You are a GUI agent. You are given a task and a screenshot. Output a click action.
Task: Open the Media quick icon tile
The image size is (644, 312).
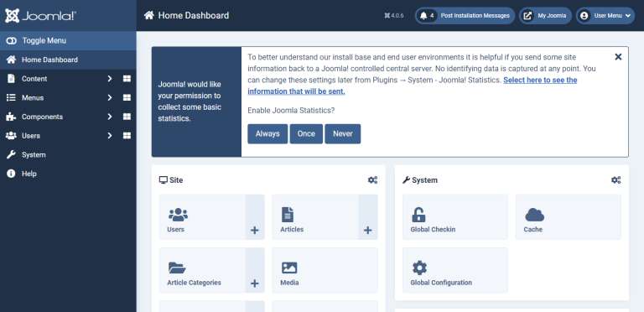click(x=325, y=270)
